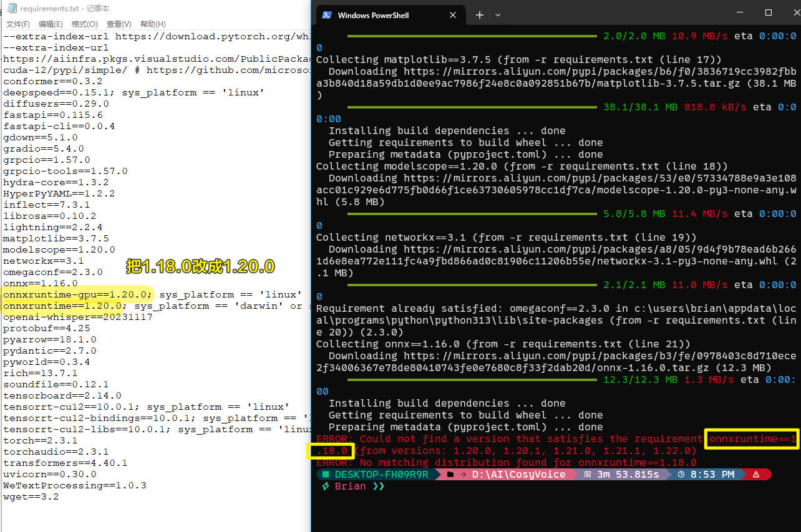Click the gdown==5.1.0 line

point(41,137)
